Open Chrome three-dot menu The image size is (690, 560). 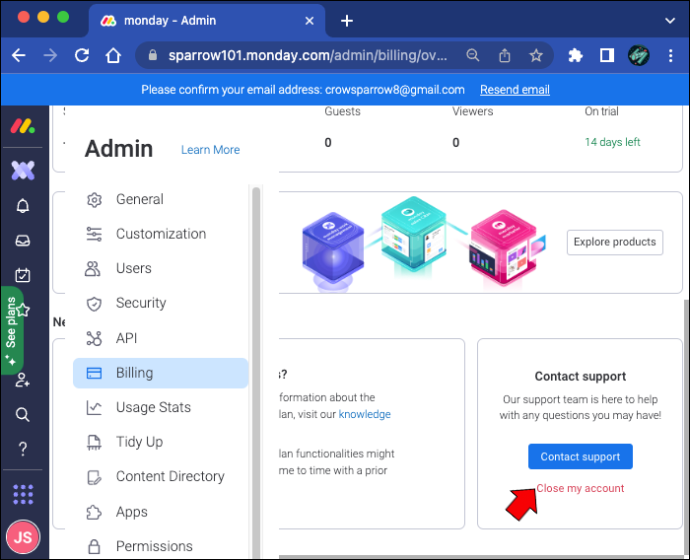pos(670,55)
